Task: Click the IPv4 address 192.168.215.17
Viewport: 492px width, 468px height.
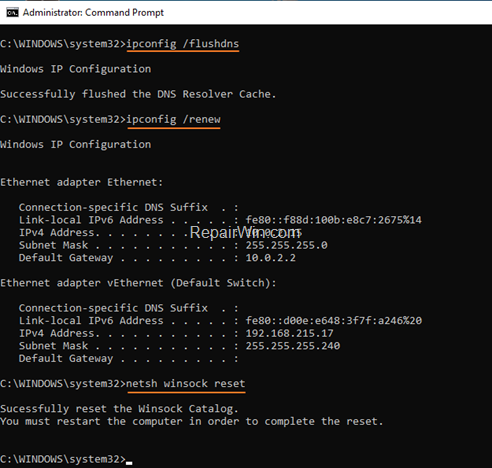Action: click(x=289, y=333)
